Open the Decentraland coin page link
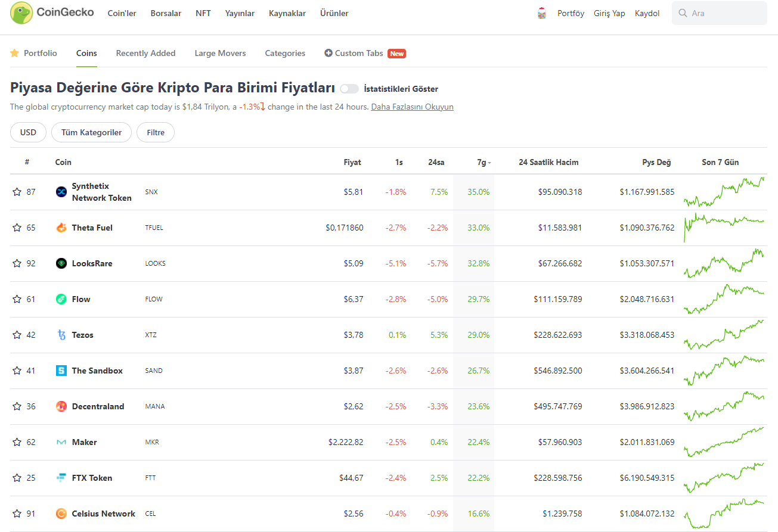Image resolution: width=778 pixels, height=532 pixels. 98,406
